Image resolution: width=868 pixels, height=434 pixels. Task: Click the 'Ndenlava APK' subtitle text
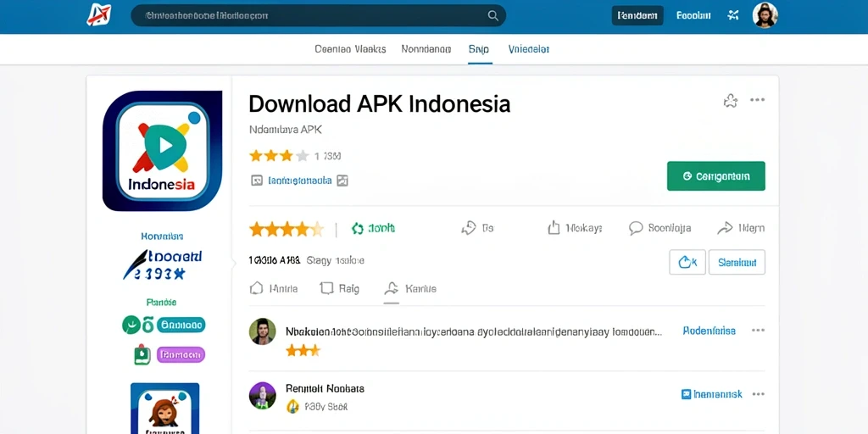coord(286,130)
